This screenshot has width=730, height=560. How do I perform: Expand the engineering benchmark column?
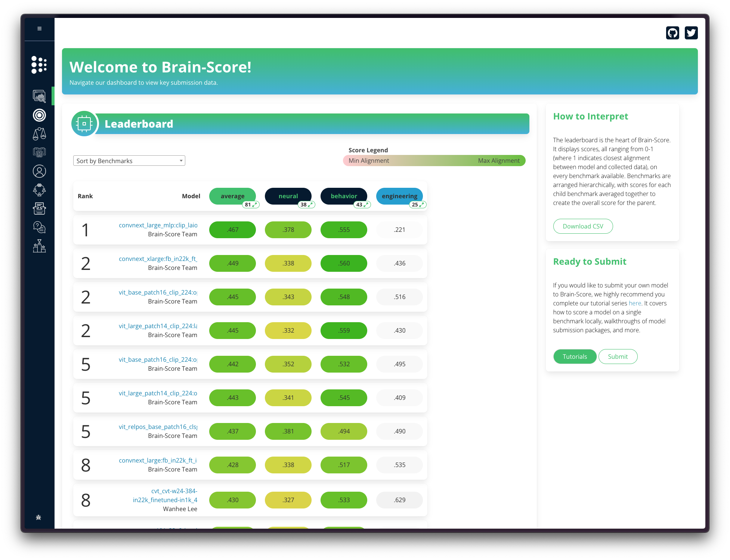(421, 205)
